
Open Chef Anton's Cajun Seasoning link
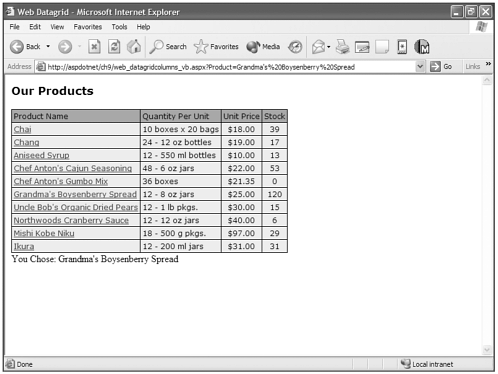pyautogui.click(x=73, y=168)
